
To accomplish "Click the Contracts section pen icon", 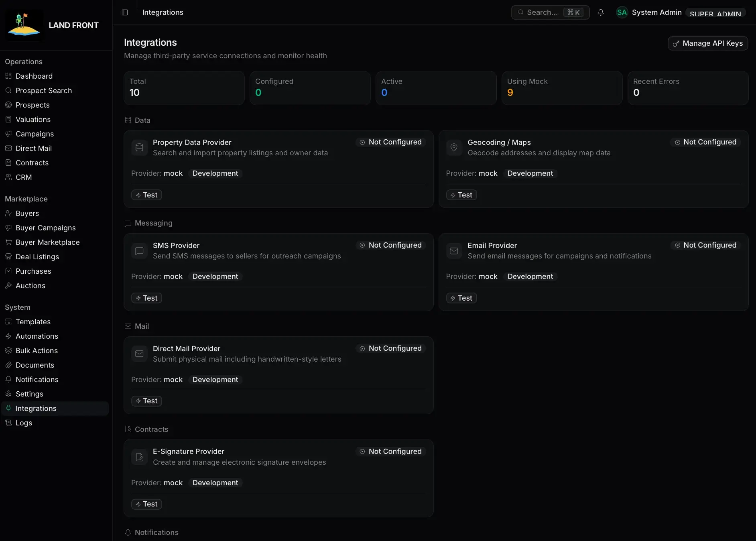I will (x=128, y=429).
